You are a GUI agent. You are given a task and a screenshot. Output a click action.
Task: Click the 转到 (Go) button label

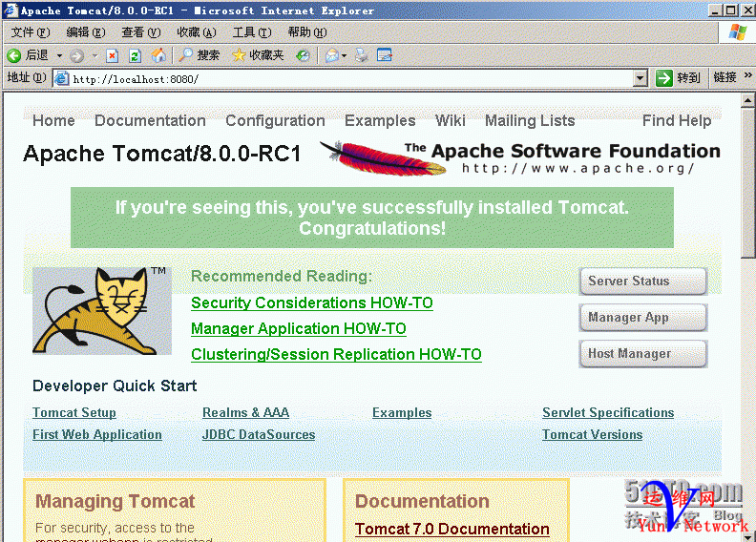click(x=688, y=78)
